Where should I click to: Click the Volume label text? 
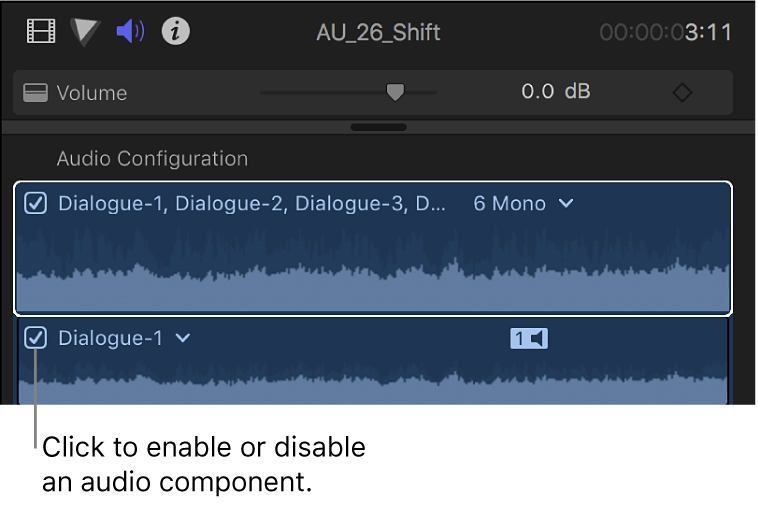[x=92, y=93]
